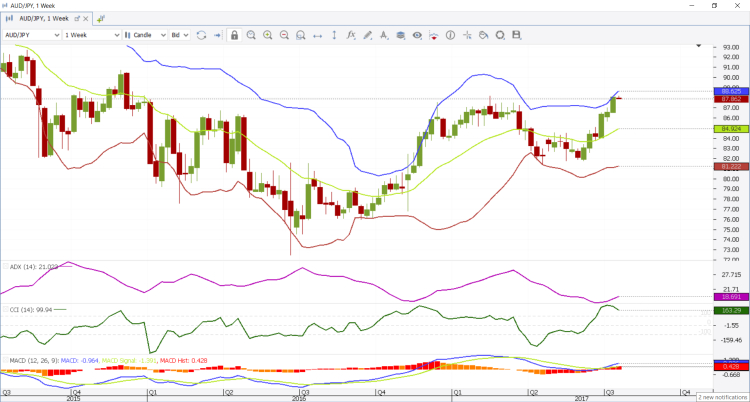Click the 80.00 price axis label

[729, 179]
